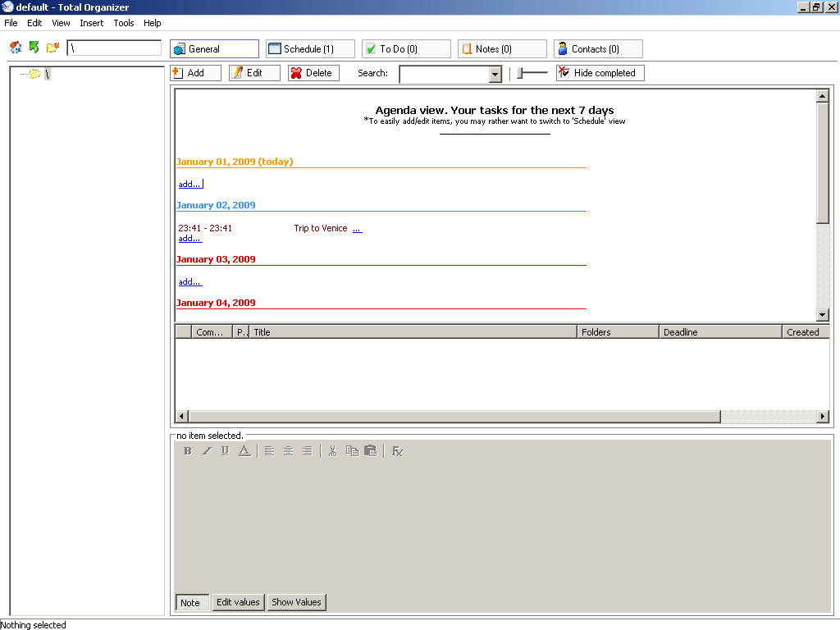Open the Search dropdown list
The image size is (840, 630).
pos(495,74)
